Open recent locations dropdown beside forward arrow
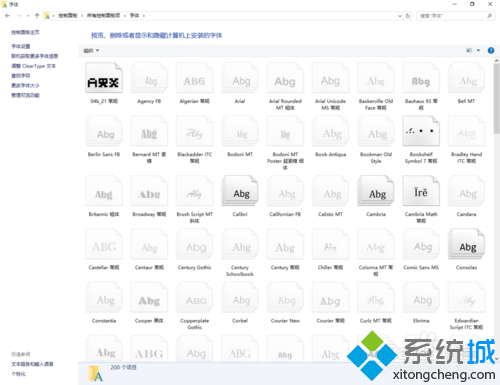 (x=28, y=16)
